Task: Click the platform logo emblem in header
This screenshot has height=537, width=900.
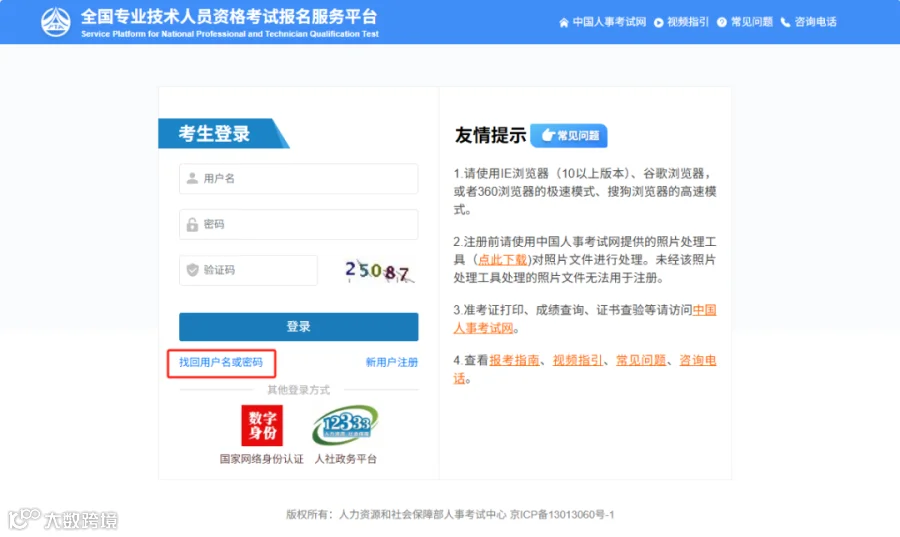Action: click(56, 22)
